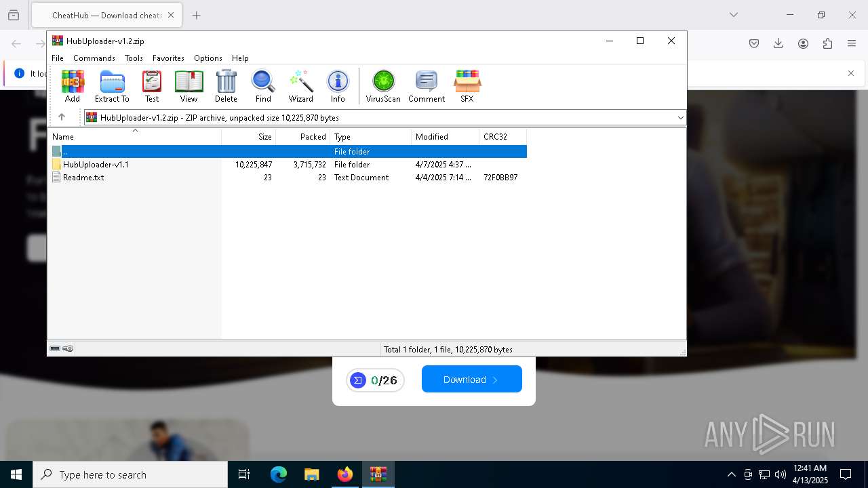Open the Windows Start menu
This screenshot has width=868, height=488.
coord(16,474)
